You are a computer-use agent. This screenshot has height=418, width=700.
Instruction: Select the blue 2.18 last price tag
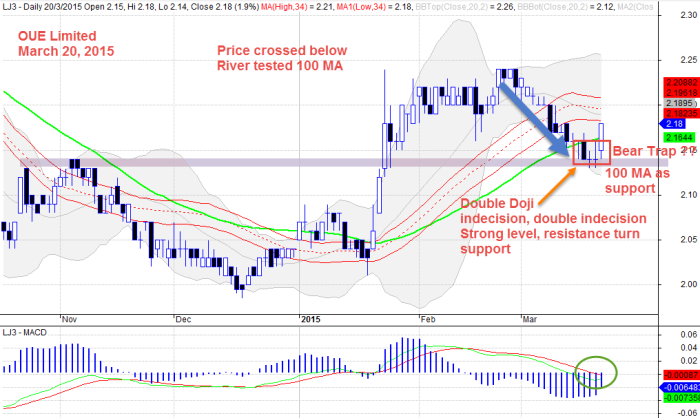coord(673,124)
